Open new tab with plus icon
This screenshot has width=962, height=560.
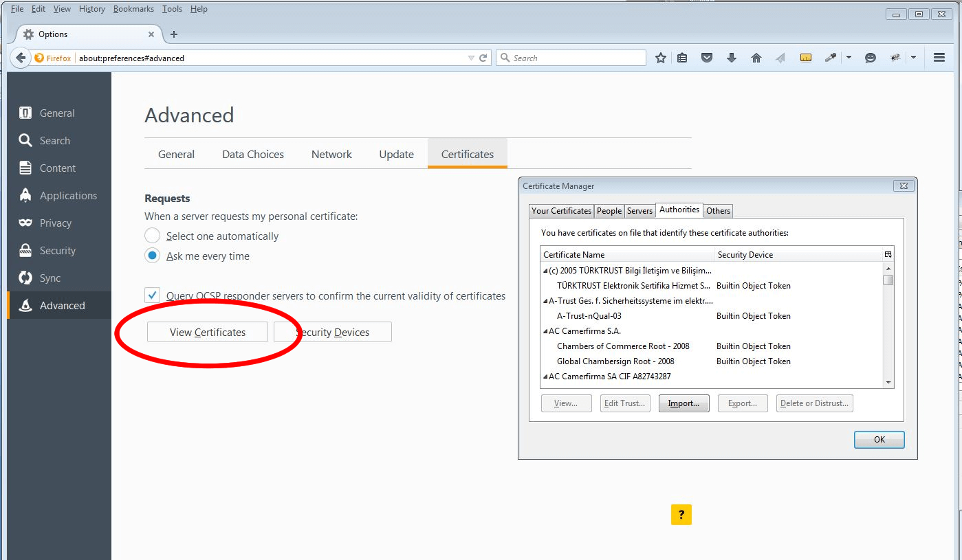click(x=173, y=34)
